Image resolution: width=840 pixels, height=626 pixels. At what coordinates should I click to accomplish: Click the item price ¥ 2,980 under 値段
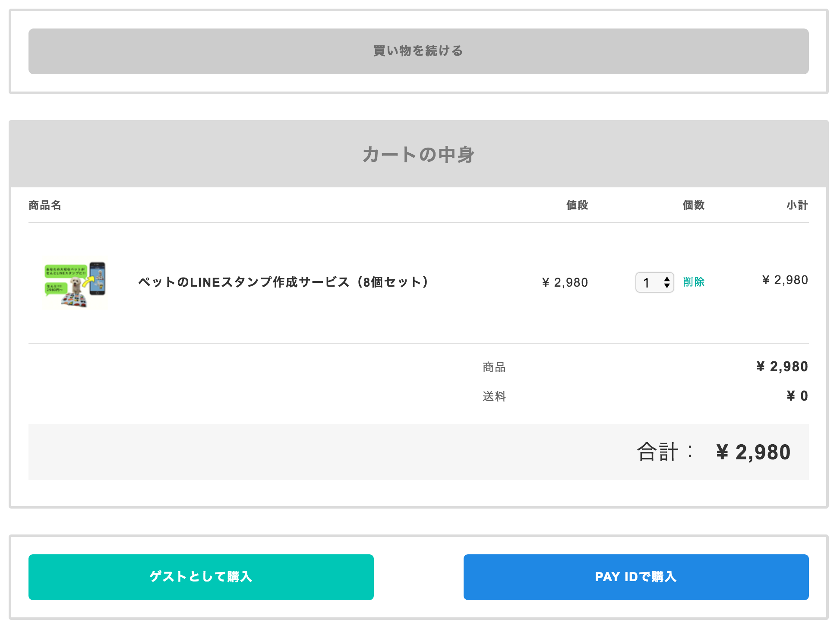click(565, 282)
